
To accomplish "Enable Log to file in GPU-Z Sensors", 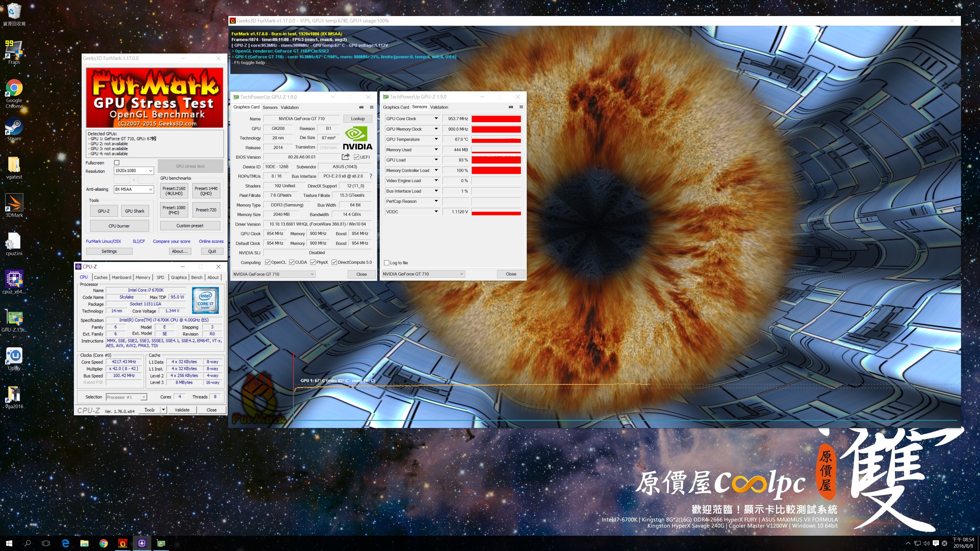I will tap(387, 263).
